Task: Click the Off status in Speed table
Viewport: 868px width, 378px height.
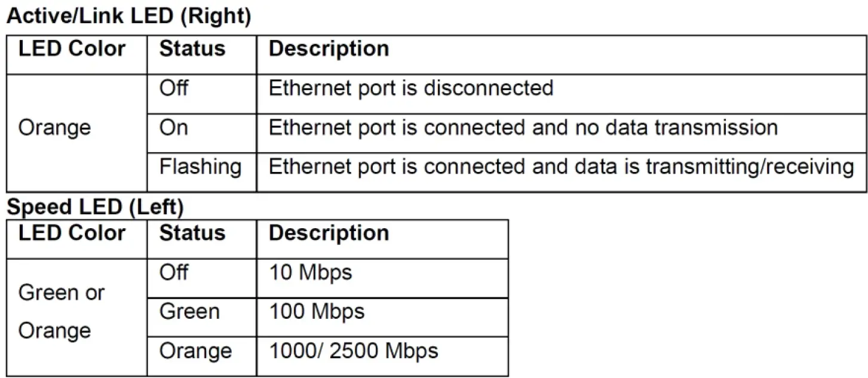Action: (x=174, y=273)
